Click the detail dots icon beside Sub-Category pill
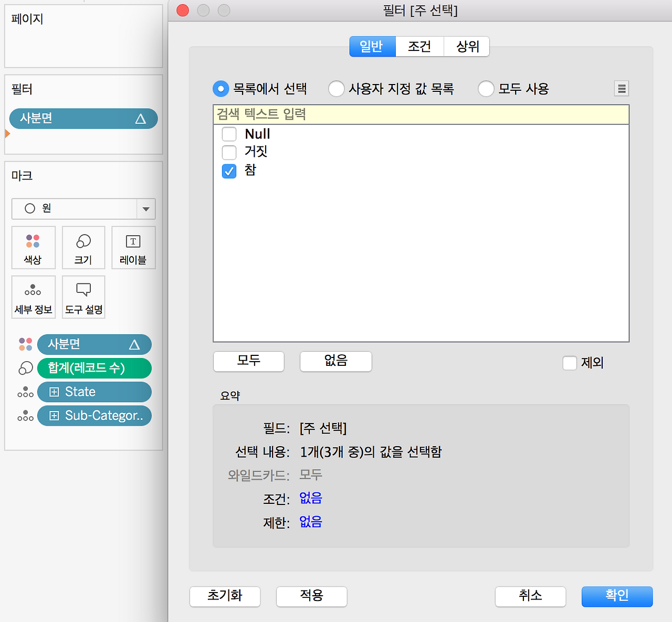 point(25,416)
